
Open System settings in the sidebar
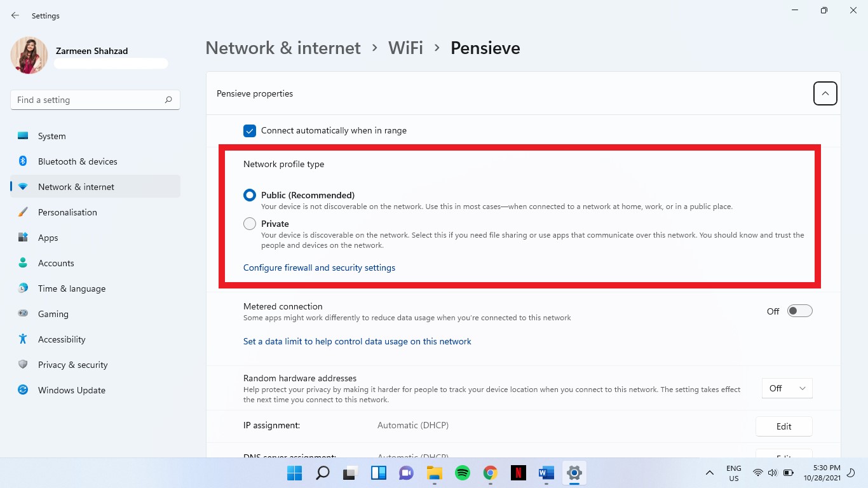(51, 135)
